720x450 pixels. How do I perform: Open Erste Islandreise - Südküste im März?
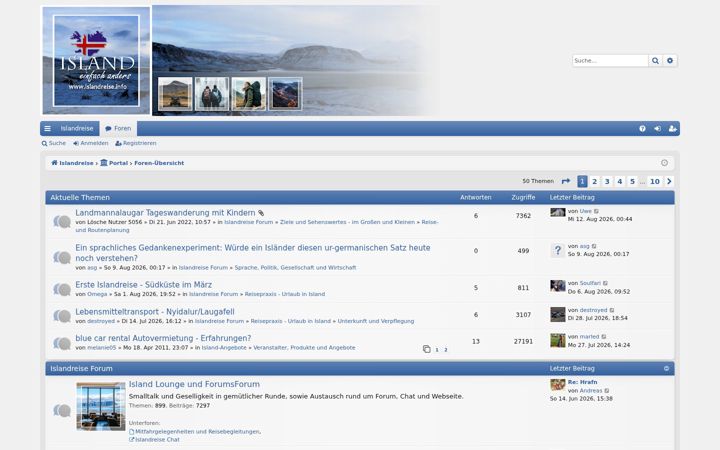tap(144, 285)
